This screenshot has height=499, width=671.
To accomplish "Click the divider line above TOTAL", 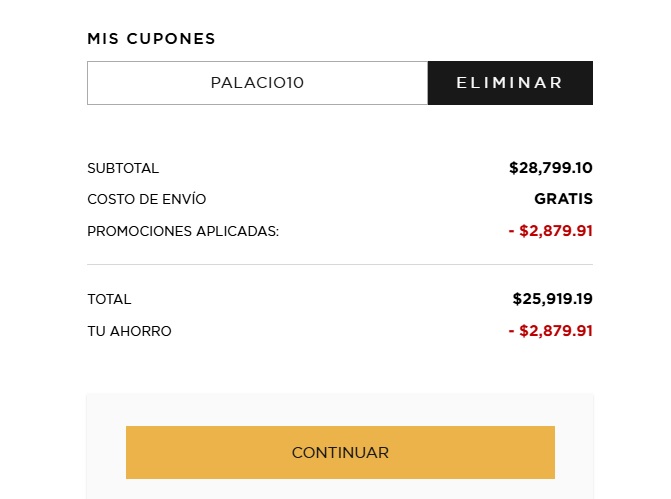I will tap(340, 265).
